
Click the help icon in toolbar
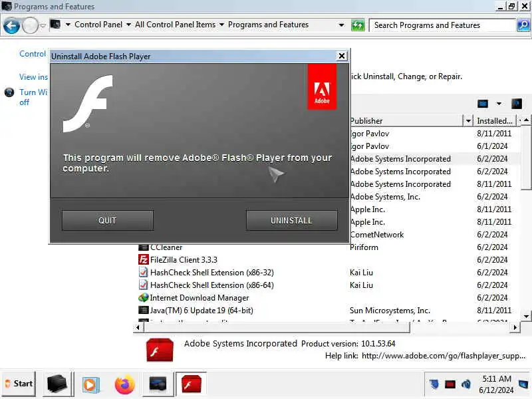(517, 104)
